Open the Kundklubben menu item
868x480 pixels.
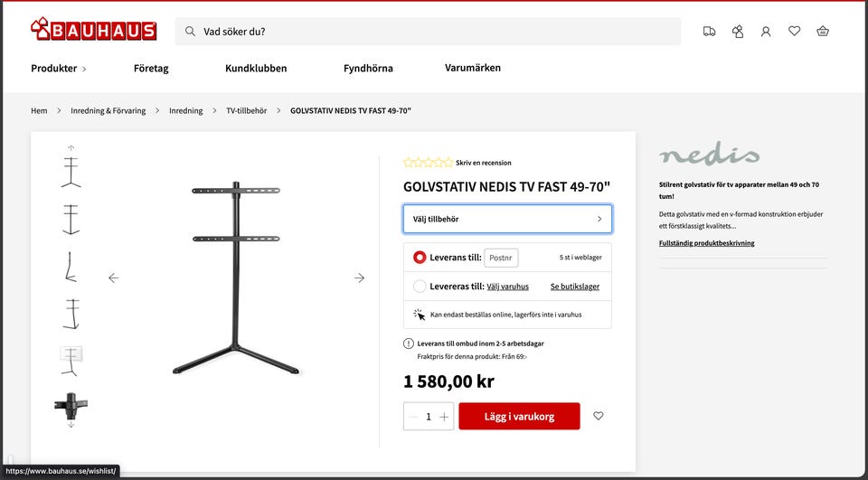point(256,69)
